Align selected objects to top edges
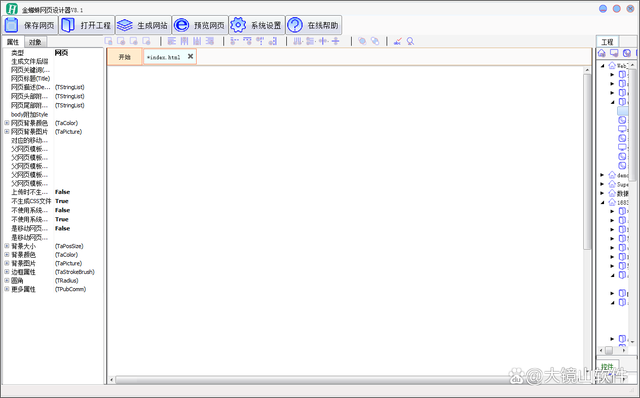 184,41
